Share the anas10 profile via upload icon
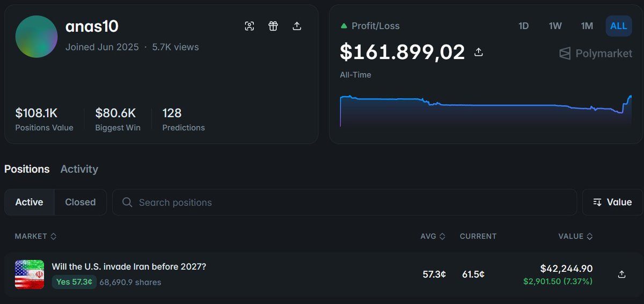Image resolution: width=644 pixels, height=304 pixels. coord(297,26)
